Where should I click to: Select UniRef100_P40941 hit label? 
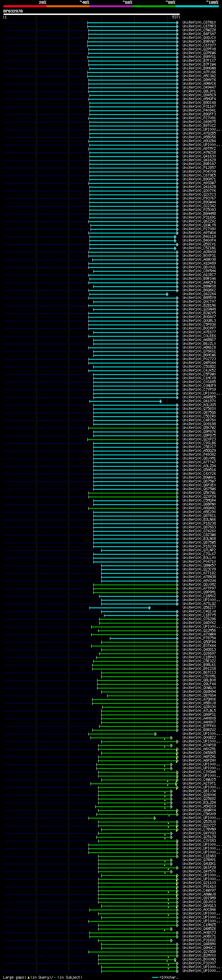[199, 110]
